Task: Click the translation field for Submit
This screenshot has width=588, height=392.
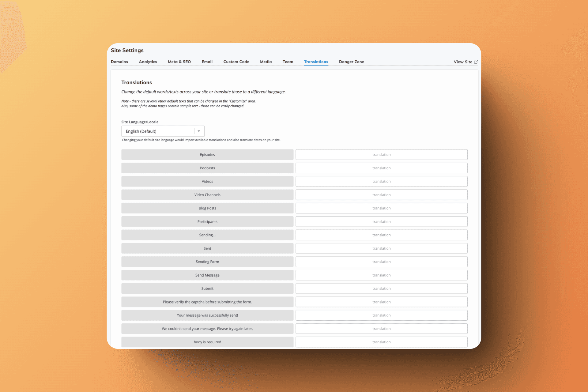Action: pyautogui.click(x=381, y=288)
